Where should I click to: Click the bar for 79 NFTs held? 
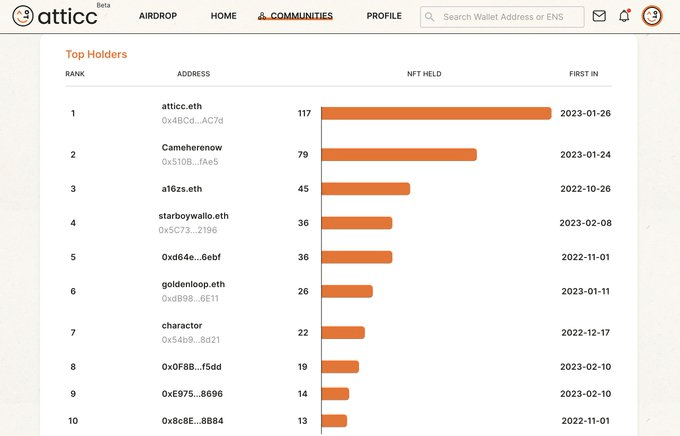[x=399, y=155]
